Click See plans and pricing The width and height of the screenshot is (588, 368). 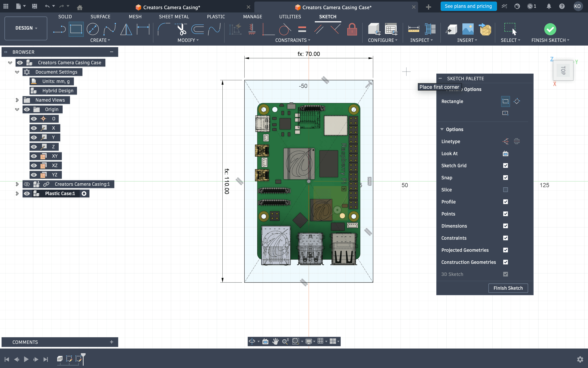(468, 6)
